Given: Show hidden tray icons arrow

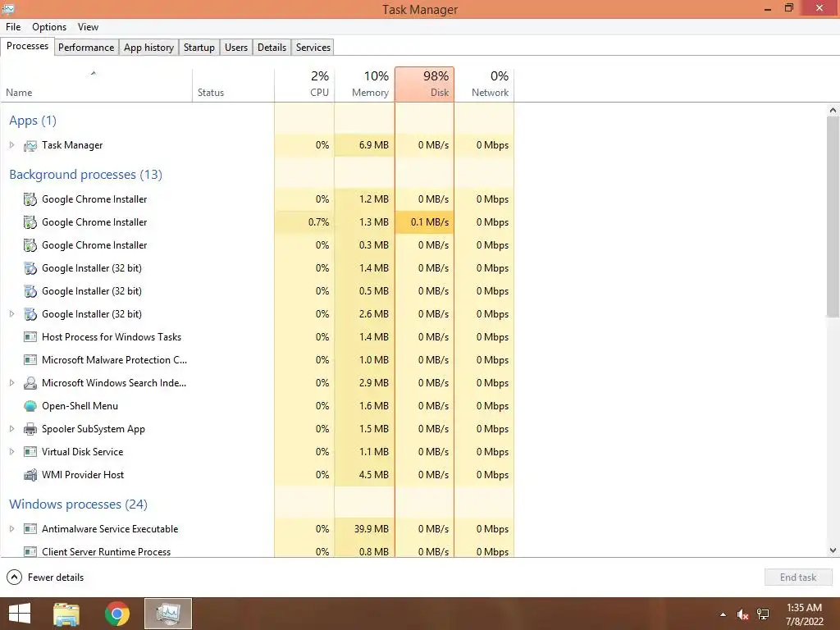Looking at the screenshot, I should (x=723, y=614).
